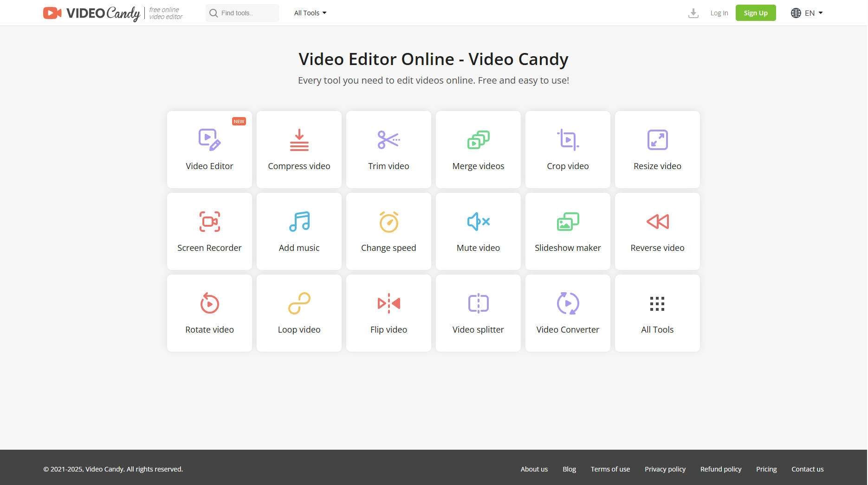This screenshot has width=868, height=485.
Task: Click the 'Trim video' card label
Action: (x=389, y=166)
